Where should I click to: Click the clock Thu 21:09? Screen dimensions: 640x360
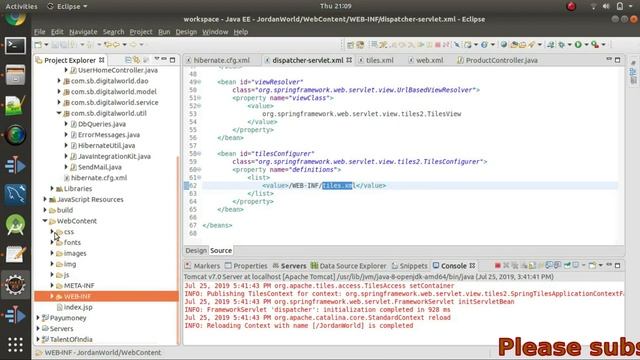tap(336, 6)
